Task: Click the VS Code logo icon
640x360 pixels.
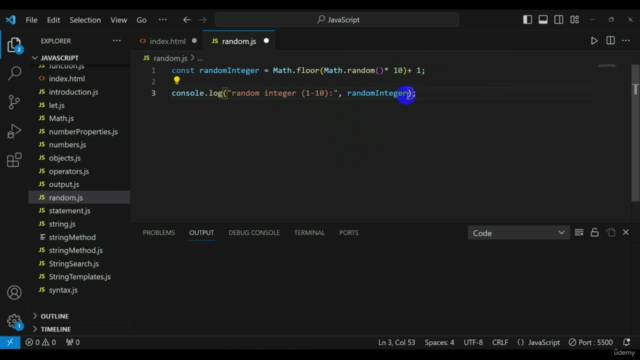Action: click(11, 20)
